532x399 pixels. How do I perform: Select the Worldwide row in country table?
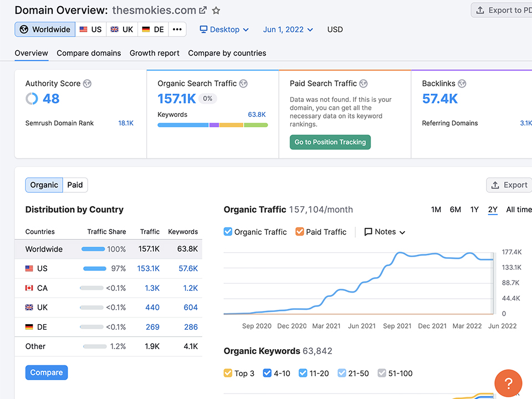coord(108,249)
